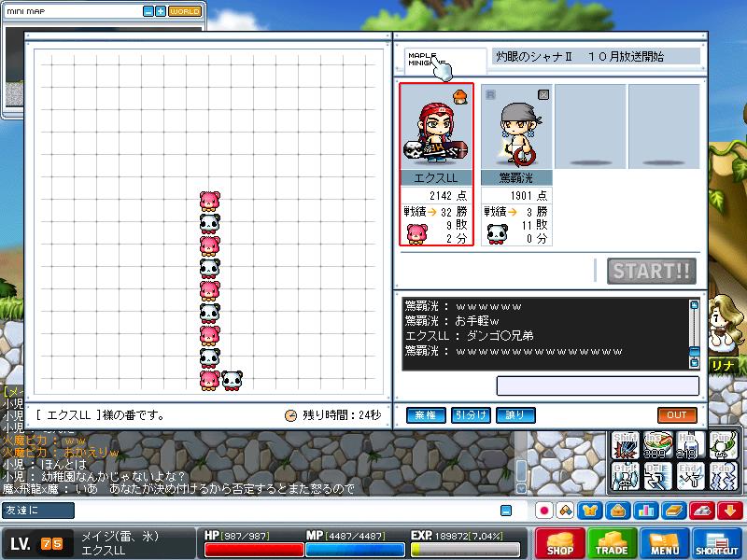The width and height of the screenshot is (747, 560).
Task: Click the job label メイジ(雷、氷)
Action: 120,537
